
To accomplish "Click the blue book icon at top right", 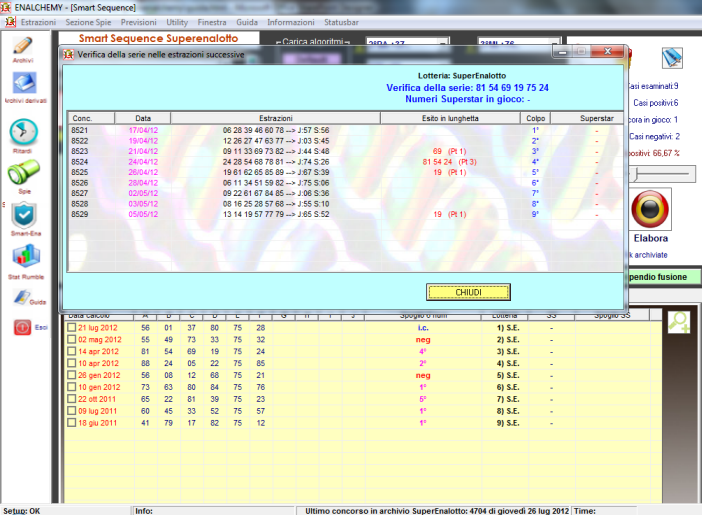I will (672, 58).
